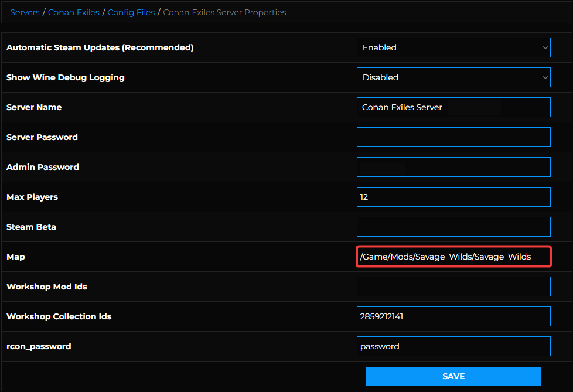Viewport: 573px width, 392px height.
Task: Focus the empty Steam Beta field
Action: tap(453, 227)
